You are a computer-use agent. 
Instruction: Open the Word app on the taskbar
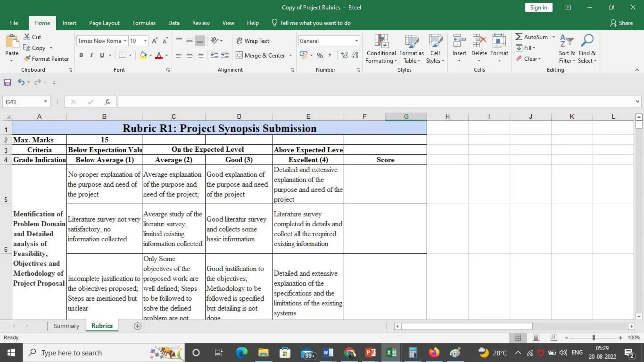328,353
